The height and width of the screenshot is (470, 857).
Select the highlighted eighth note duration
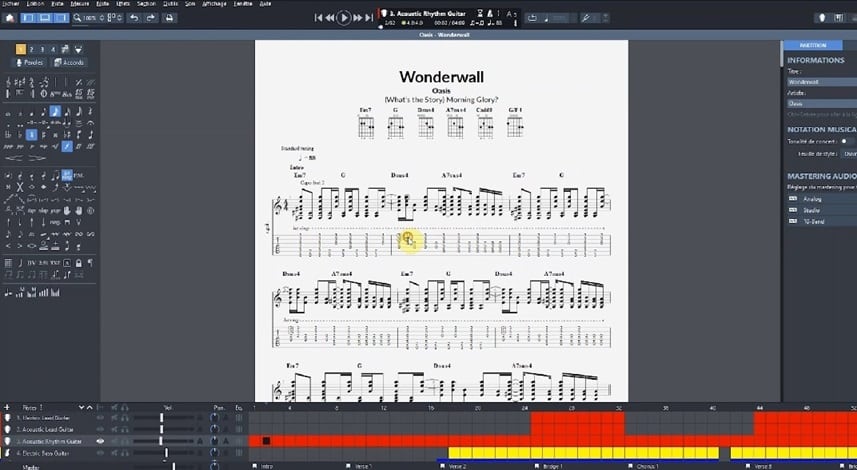click(55, 111)
